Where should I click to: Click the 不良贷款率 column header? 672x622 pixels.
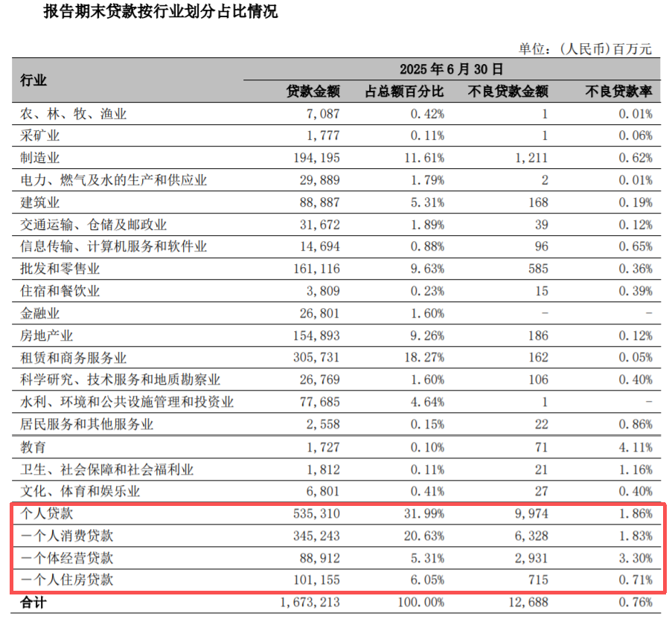click(x=618, y=92)
